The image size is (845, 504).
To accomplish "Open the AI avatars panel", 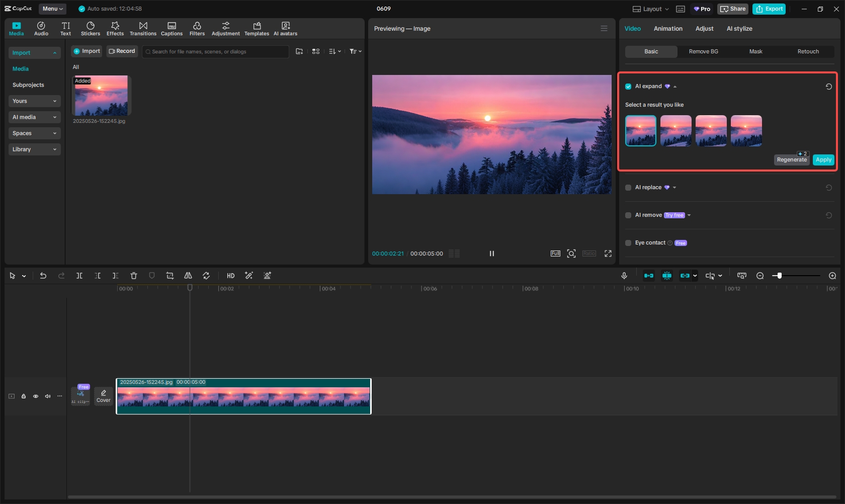I will (285, 29).
